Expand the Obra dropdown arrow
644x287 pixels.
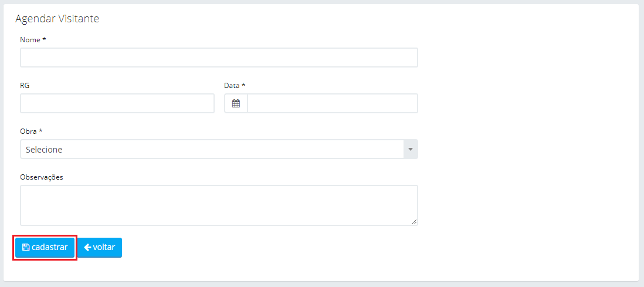411,149
